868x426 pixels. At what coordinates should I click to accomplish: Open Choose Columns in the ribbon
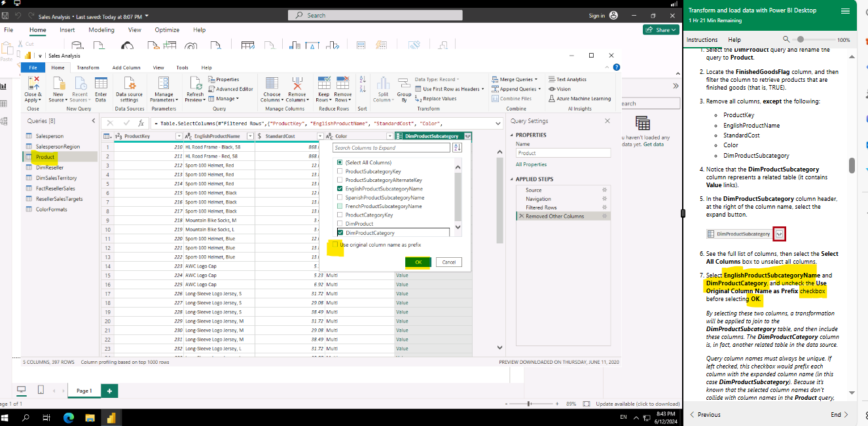click(272, 89)
